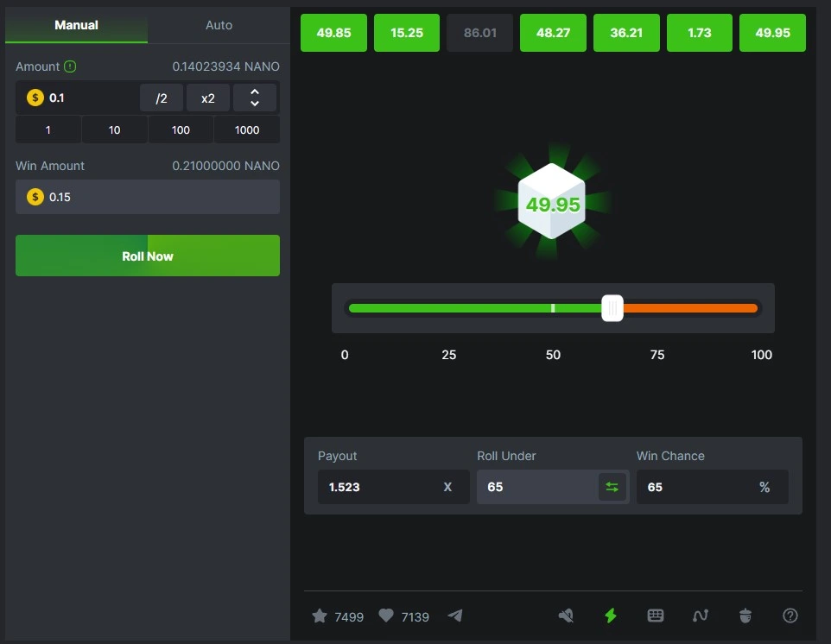Click the paper plane share icon
The image size is (831, 644).
tap(455, 616)
